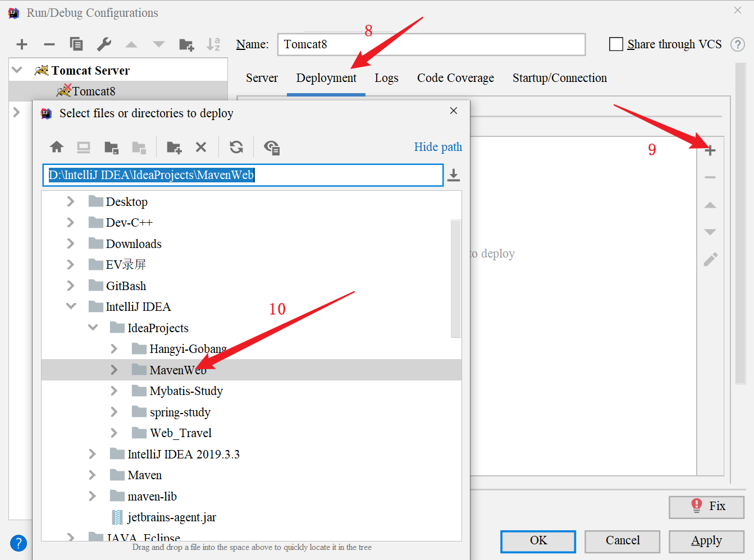Go to Home directory in file chooser
This screenshot has height=560, width=754.
(x=57, y=147)
